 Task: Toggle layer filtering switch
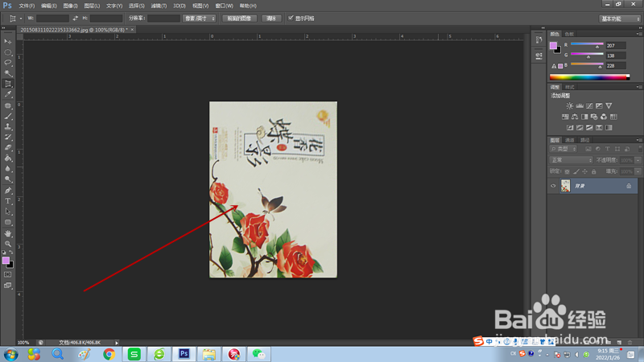coord(640,149)
